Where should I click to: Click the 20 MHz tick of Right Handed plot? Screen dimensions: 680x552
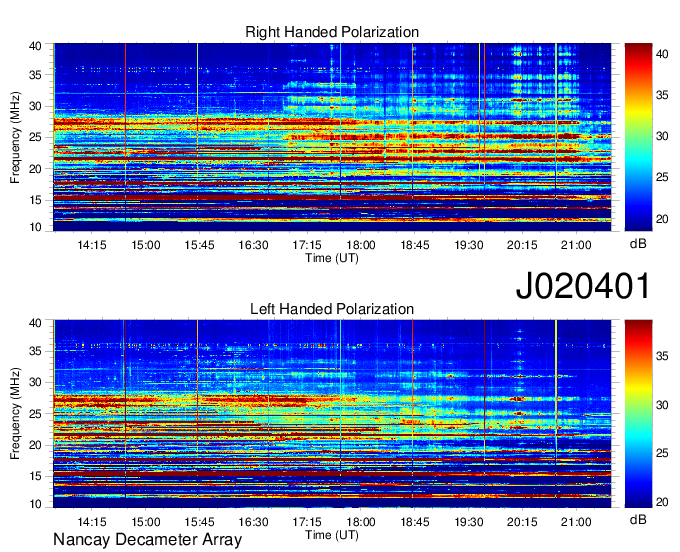coord(35,169)
